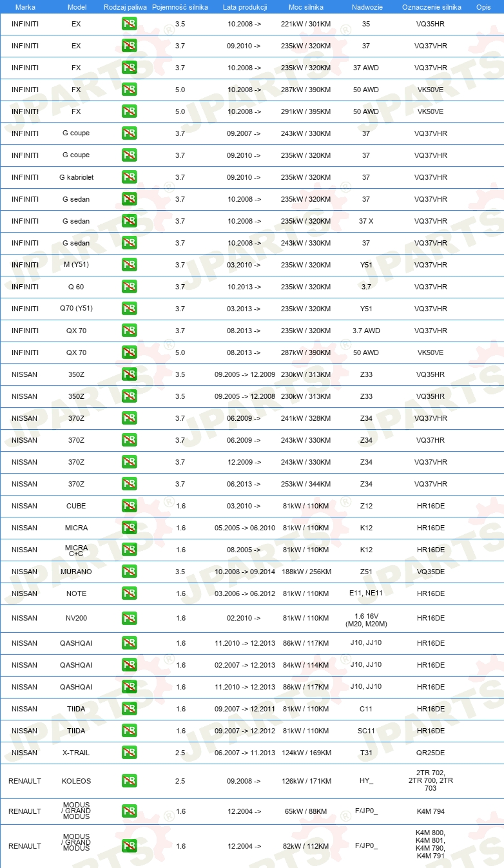Click the 'KOLEOS' model cell
The height and width of the screenshot is (868, 504).
[x=76, y=781]
